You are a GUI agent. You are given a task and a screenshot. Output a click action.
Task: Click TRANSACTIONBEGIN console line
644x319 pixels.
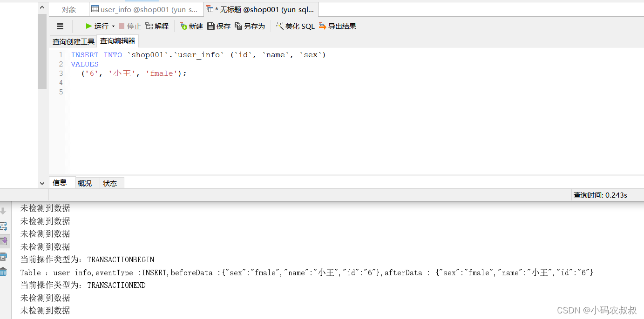pyautogui.click(x=87, y=259)
